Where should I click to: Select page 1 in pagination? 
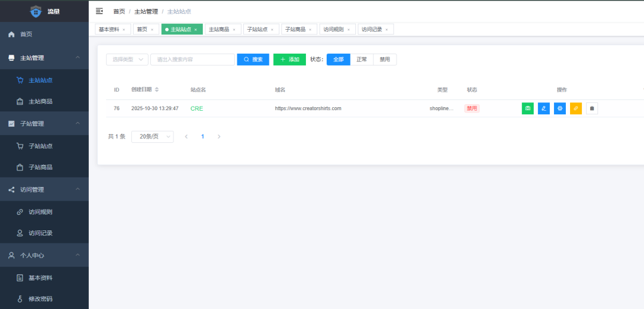[203, 137]
